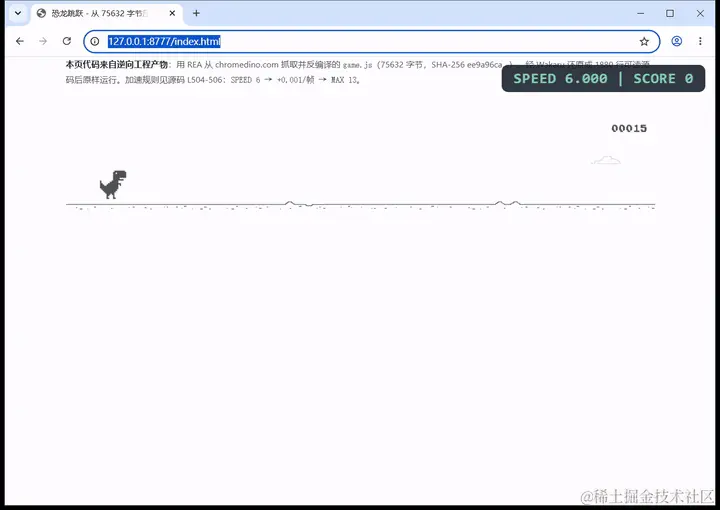Viewport: 720px width, 510px height.
Task: Click the SCORE 0 readout
Action: point(663,78)
